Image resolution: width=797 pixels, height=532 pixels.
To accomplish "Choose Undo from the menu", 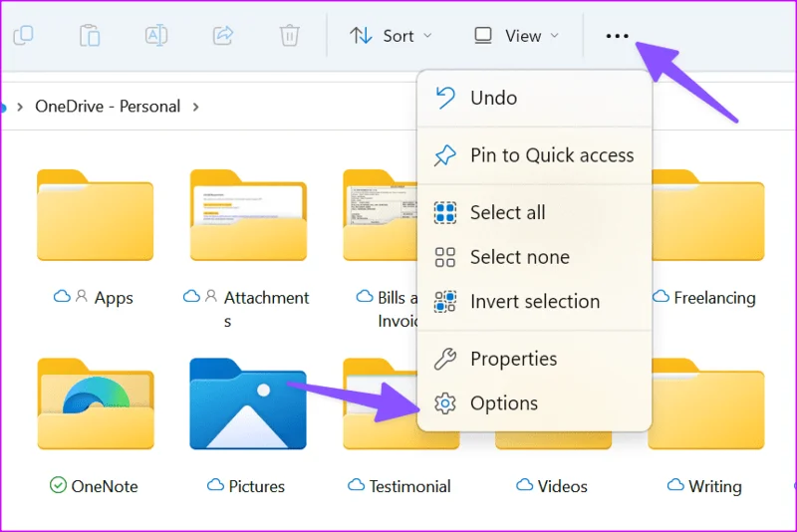I will pos(534,98).
